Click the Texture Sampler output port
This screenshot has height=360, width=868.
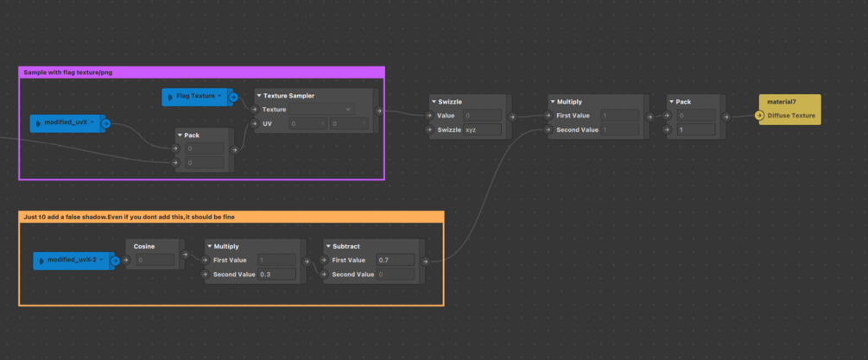[378, 111]
